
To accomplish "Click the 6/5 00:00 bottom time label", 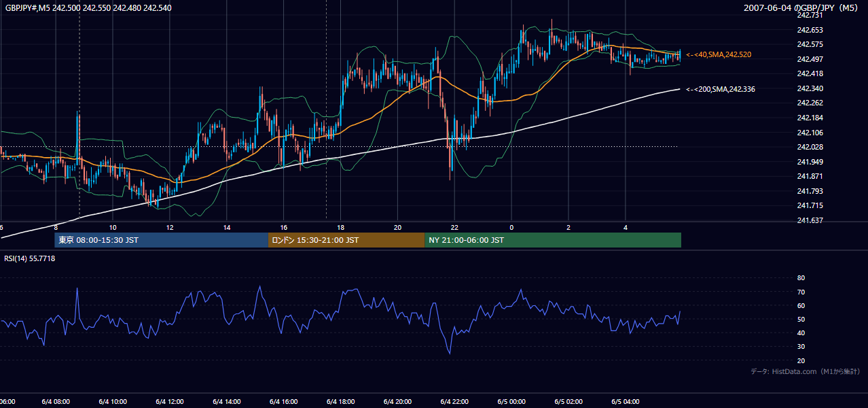I will point(511,402).
